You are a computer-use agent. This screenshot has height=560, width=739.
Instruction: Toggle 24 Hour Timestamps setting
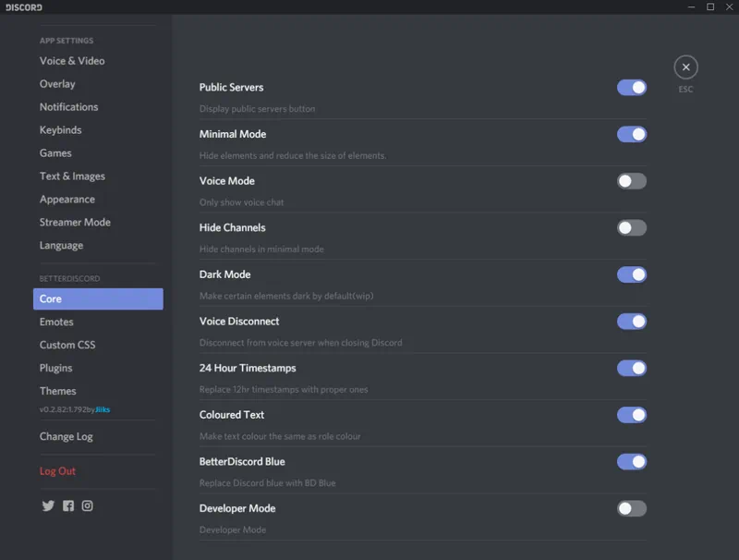click(632, 369)
